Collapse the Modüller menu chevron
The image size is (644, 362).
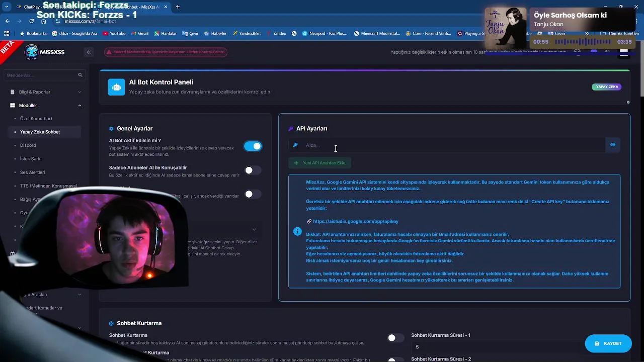click(x=79, y=106)
